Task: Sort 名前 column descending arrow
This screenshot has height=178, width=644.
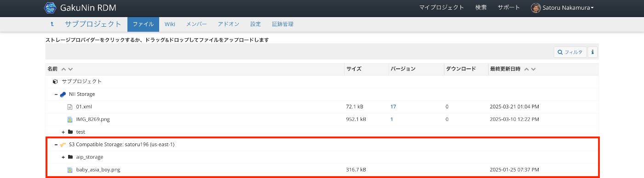Action: point(70,69)
